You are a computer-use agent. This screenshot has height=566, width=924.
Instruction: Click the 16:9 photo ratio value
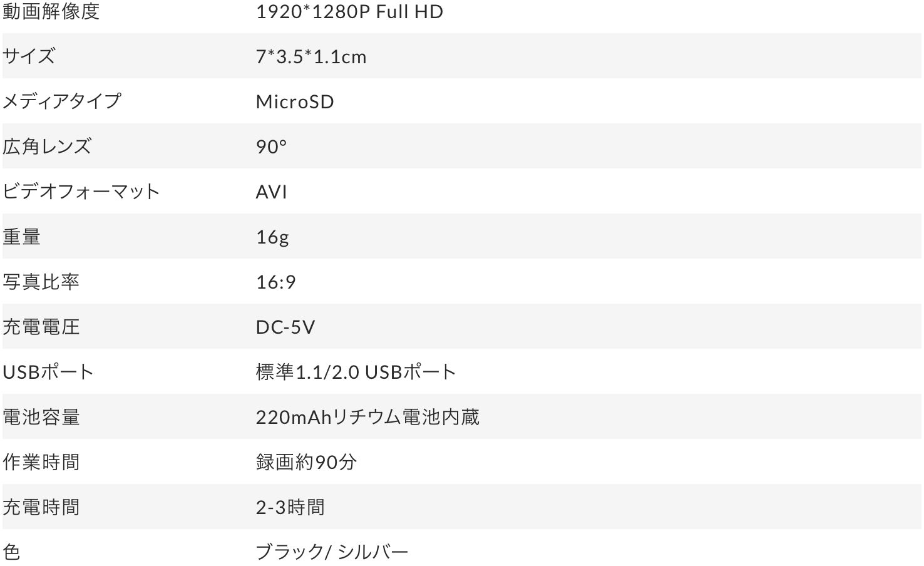click(275, 282)
